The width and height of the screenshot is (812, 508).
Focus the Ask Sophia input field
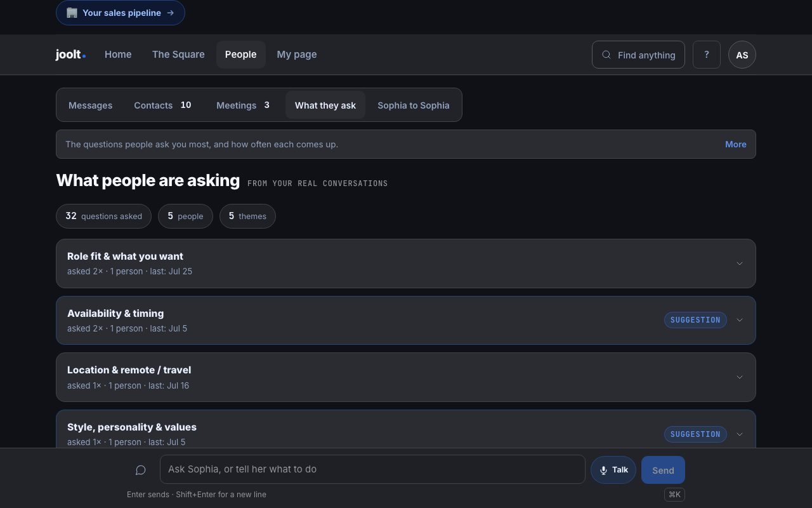click(x=372, y=469)
